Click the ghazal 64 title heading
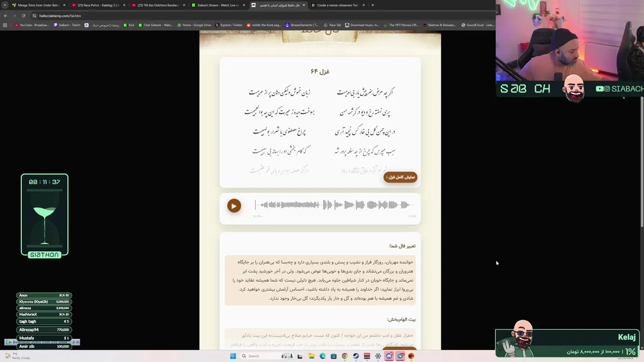The width and height of the screenshot is (644, 362). tap(320, 71)
